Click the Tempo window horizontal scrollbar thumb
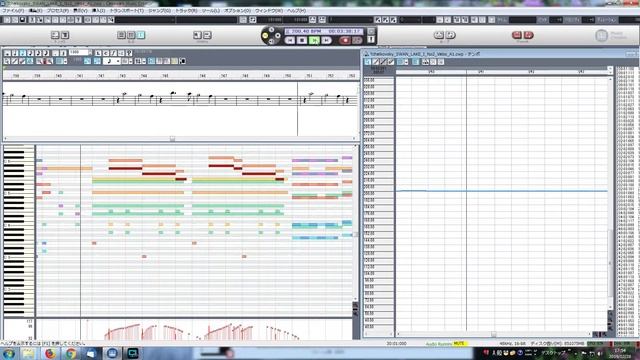The height and width of the screenshot is (360, 640). click(493, 334)
